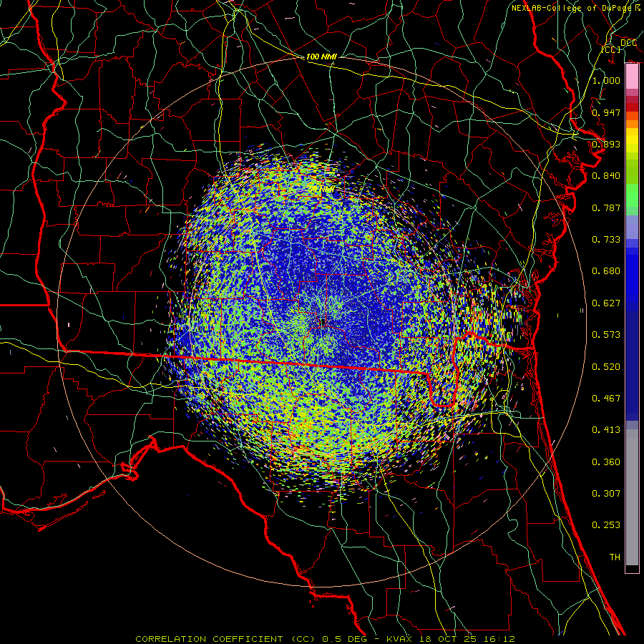644x644 pixels.
Task: Select the 0.467 legend value
Action: [606, 399]
